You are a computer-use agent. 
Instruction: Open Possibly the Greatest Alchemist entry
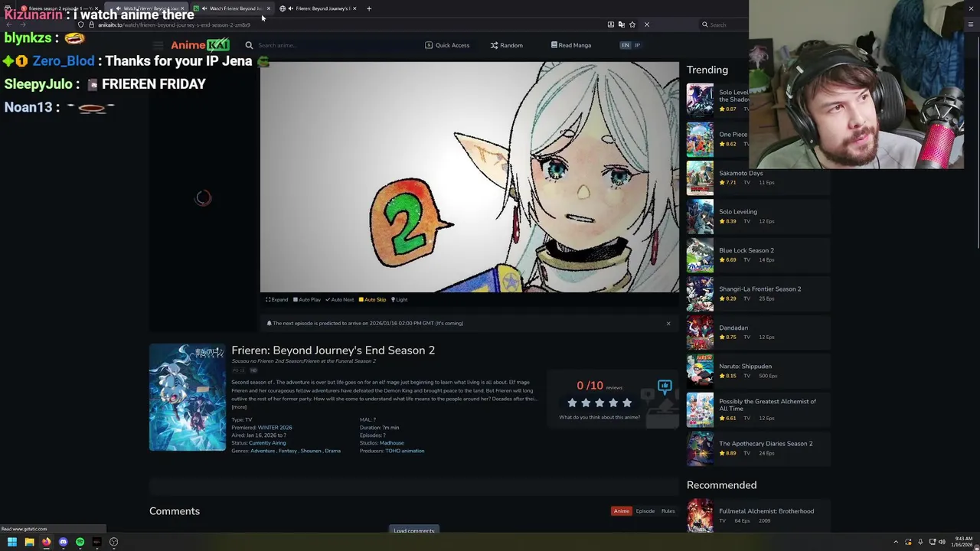click(758, 409)
